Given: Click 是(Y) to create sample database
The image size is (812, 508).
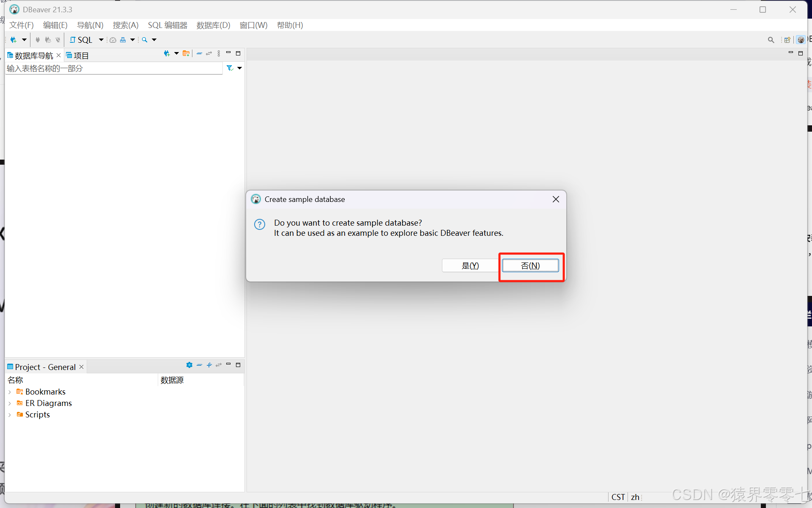Looking at the screenshot, I should tap(470, 265).
